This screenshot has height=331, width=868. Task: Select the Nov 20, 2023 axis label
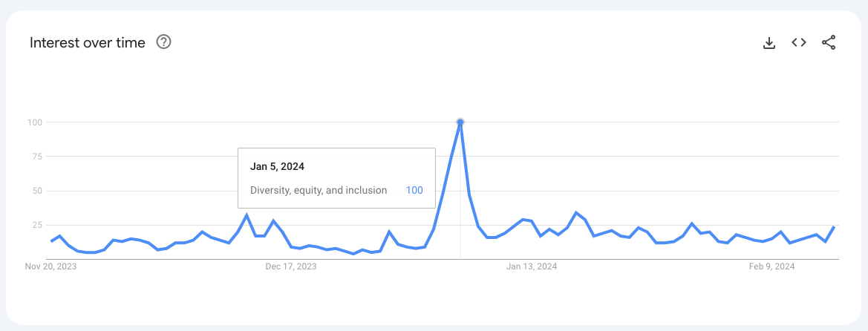point(51,266)
